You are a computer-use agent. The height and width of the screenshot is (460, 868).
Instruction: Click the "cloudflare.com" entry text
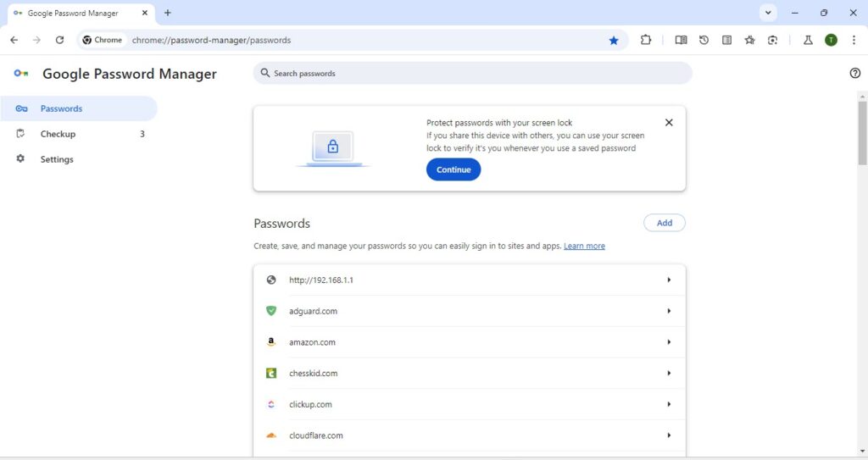click(316, 435)
